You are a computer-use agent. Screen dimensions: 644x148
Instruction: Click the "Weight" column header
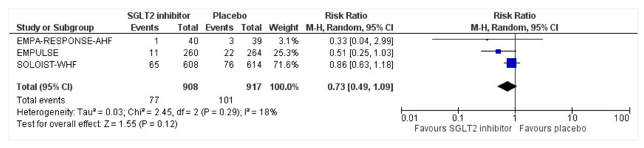pos(283,27)
